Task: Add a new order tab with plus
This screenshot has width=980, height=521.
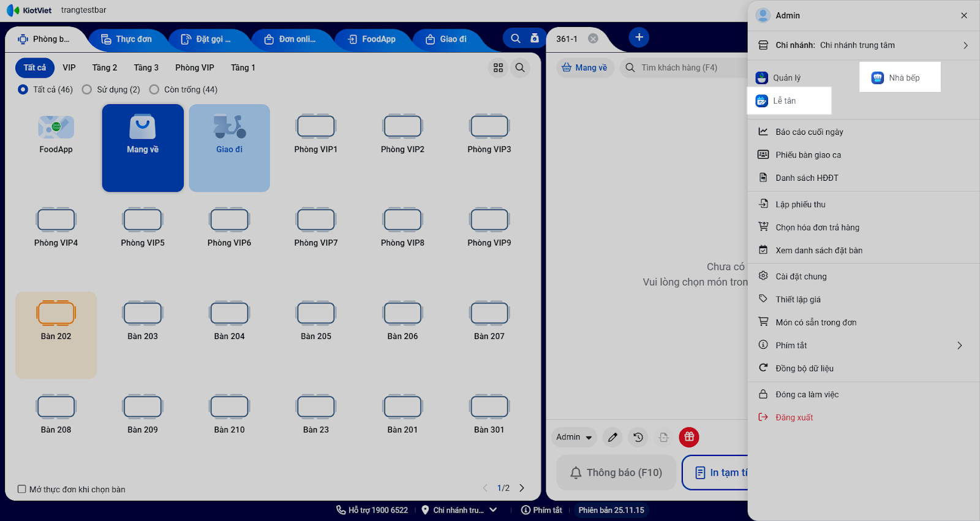Action: tap(639, 37)
